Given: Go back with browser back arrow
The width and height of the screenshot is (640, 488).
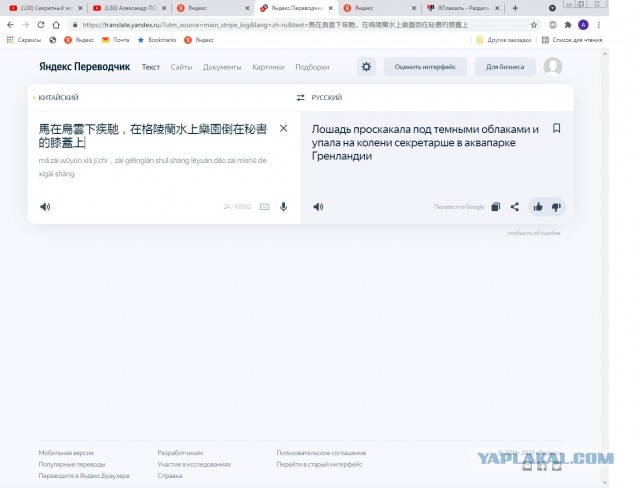Looking at the screenshot, I should (11, 25).
